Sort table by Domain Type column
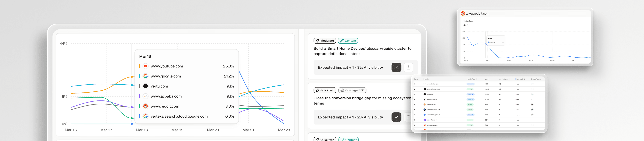 point(476,79)
